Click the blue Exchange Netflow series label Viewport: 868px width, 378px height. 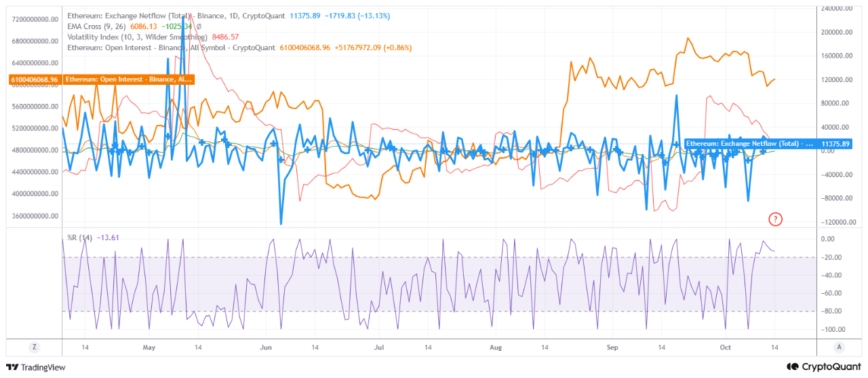point(751,144)
